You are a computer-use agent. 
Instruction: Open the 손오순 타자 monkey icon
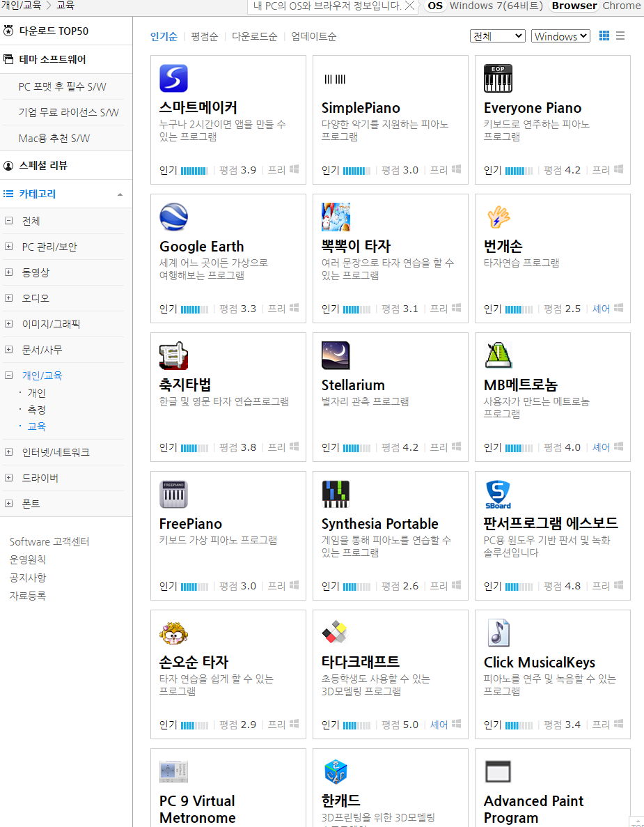(173, 633)
